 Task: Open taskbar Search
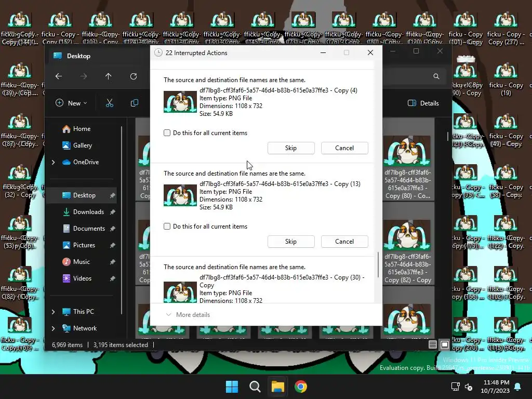point(255,387)
